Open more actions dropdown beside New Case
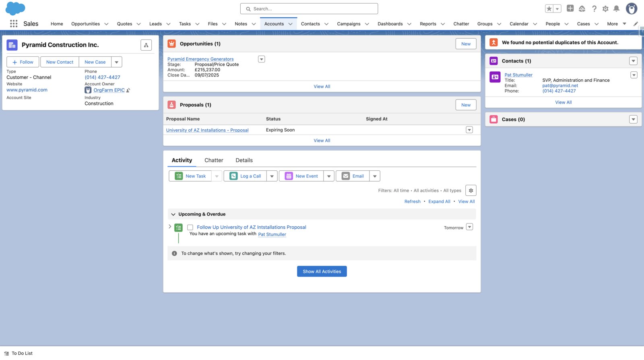 pos(117,62)
